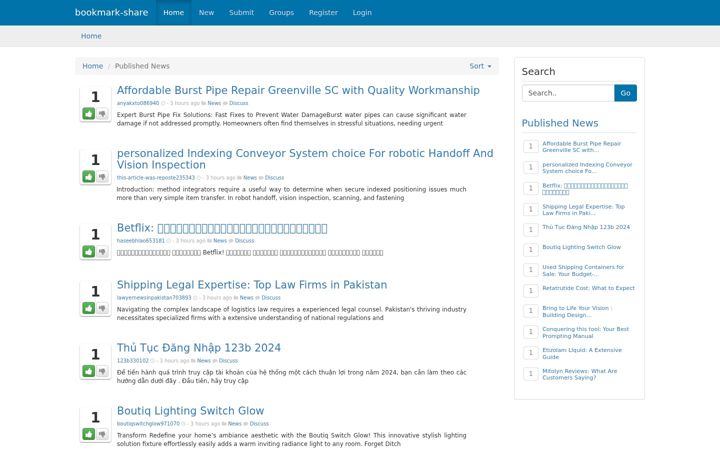Click Discuss under Burst Pipe post

pyautogui.click(x=238, y=103)
